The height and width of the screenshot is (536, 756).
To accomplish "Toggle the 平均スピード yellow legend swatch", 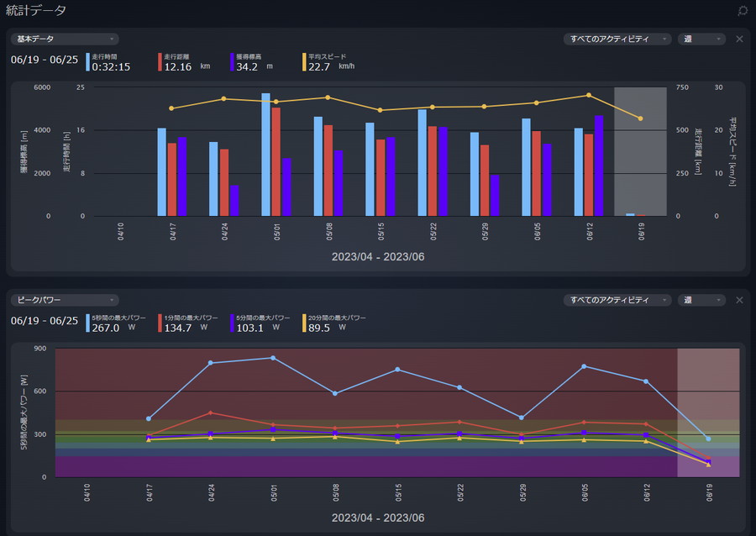I will [x=304, y=62].
